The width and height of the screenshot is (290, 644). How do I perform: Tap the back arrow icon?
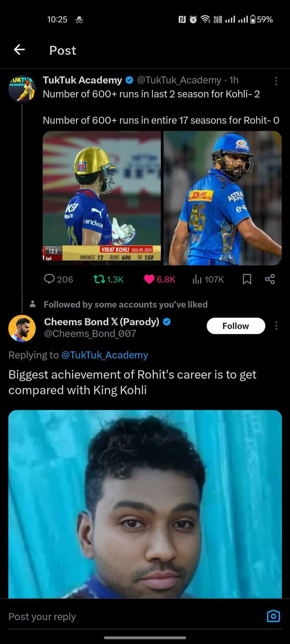[19, 50]
